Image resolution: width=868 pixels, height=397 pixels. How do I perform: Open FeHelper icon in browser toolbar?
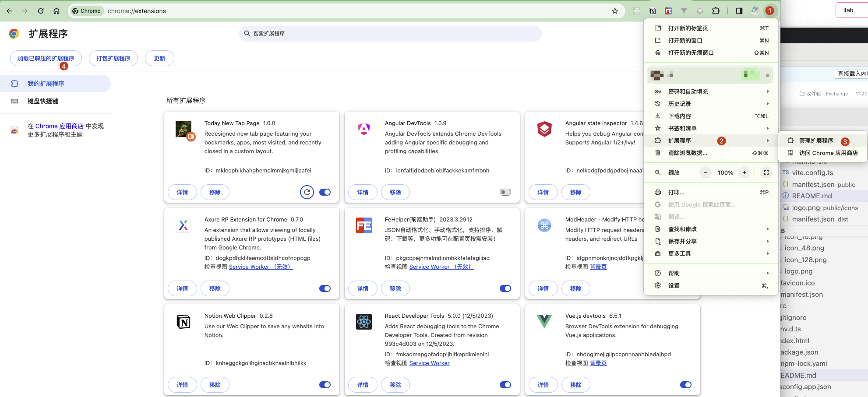point(668,11)
